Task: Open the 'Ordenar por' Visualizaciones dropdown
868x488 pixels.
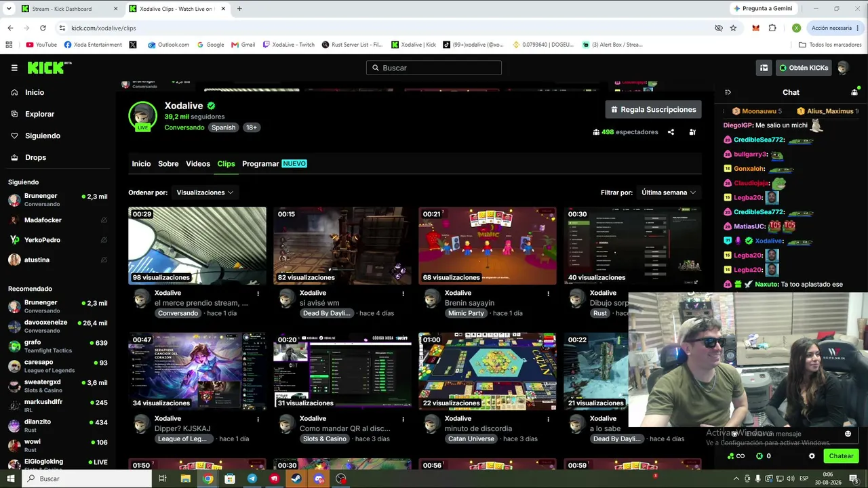Action: 205,192
